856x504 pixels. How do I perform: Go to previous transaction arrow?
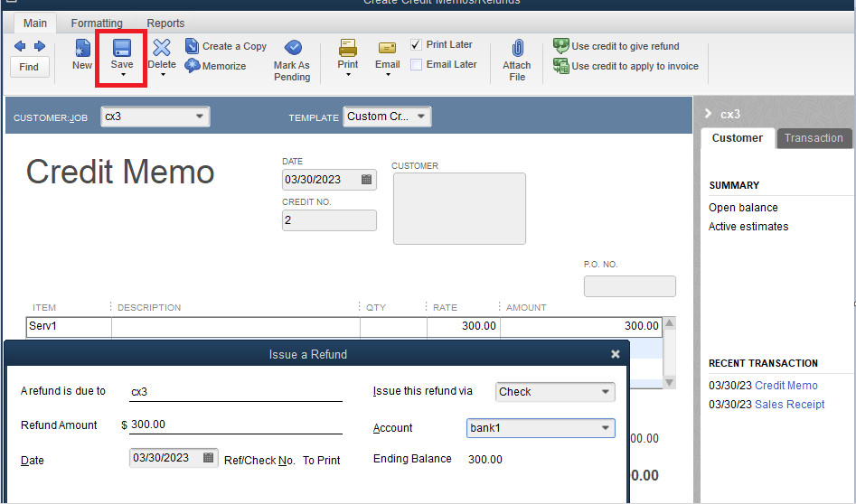20,46
